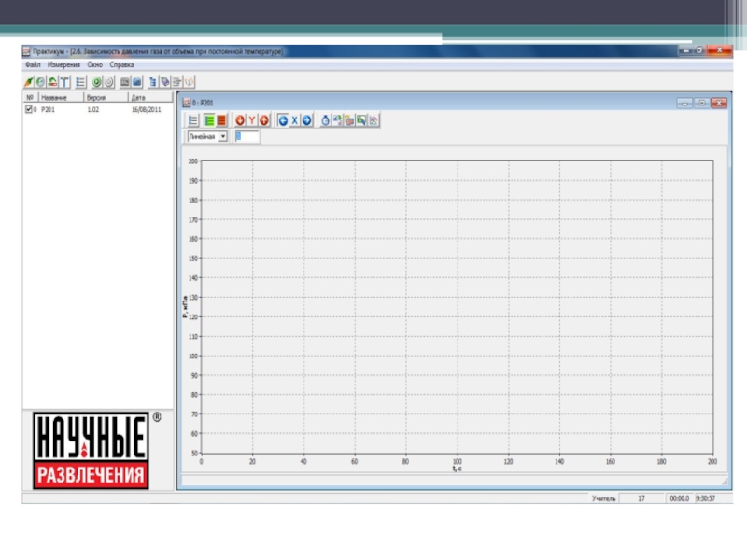This screenshot has width=747, height=560.
Task: Click the stopwatch icon in P201 toolbar
Action: [x=325, y=120]
